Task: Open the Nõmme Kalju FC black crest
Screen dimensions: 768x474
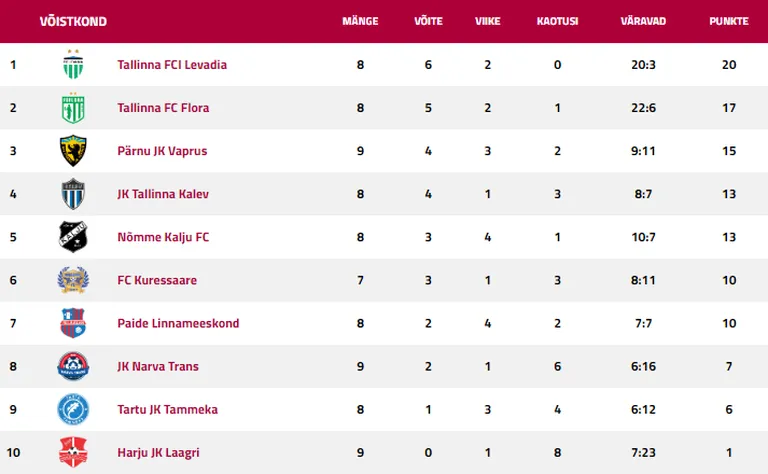Action: (73, 237)
